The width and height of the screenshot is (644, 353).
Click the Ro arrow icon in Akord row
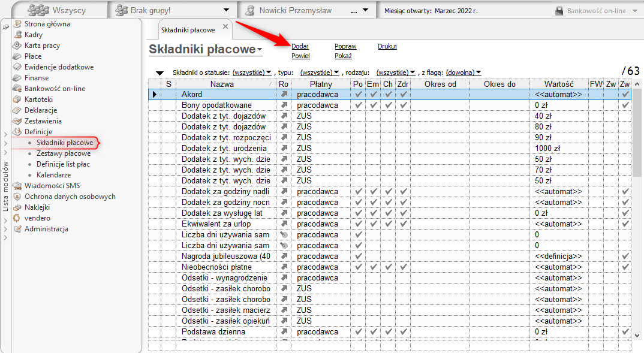pos(284,95)
